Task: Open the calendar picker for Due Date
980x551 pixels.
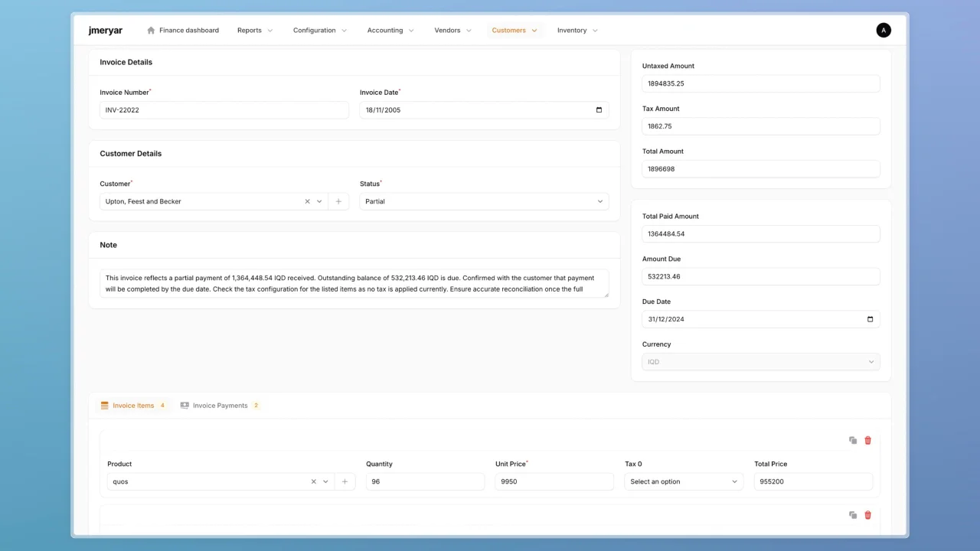Action: pyautogui.click(x=870, y=319)
